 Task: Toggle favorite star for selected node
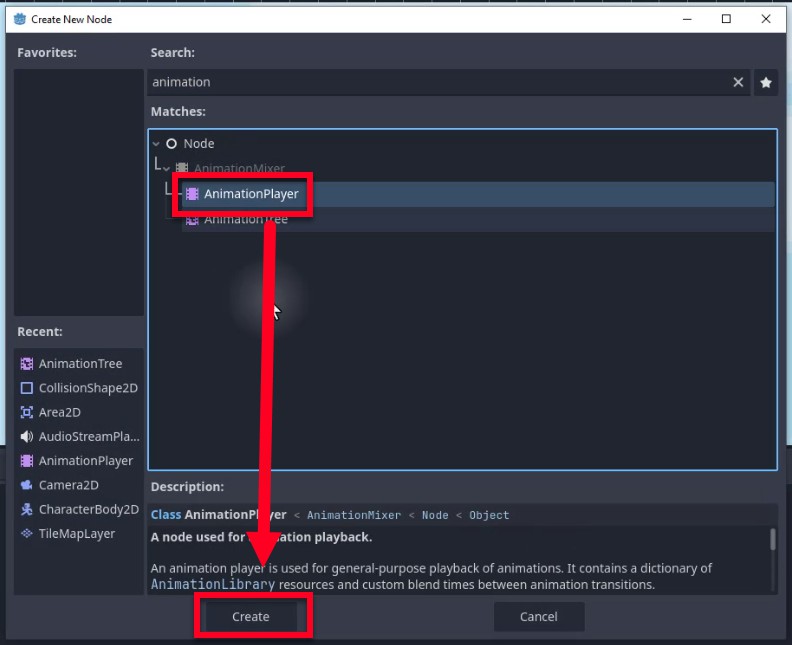point(766,82)
